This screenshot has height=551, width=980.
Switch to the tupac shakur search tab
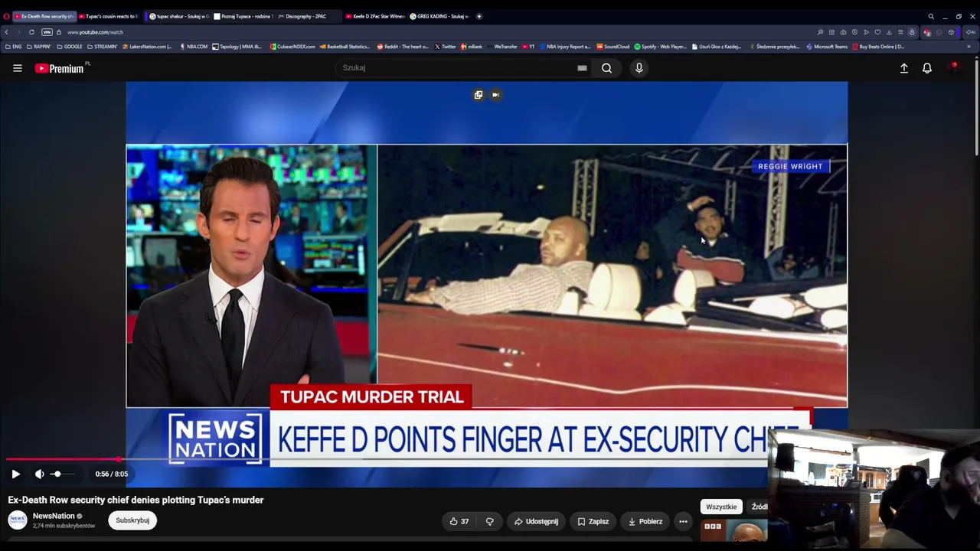point(179,16)
